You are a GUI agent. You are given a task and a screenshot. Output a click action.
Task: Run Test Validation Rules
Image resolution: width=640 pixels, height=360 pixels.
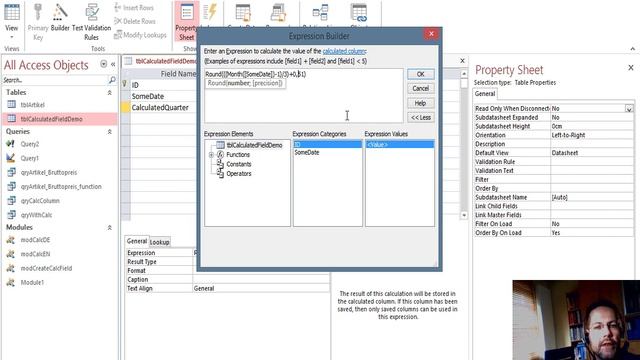(91, 21)
